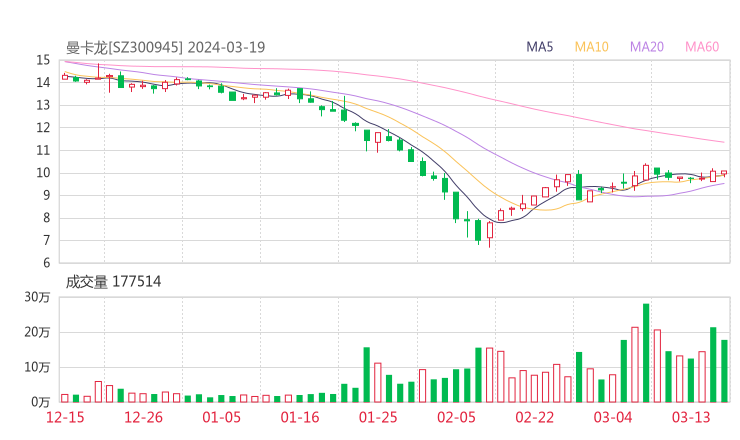The image size is (740, 440).
Task: Click the 0万 volume axis label
Action: pos(41,402)
